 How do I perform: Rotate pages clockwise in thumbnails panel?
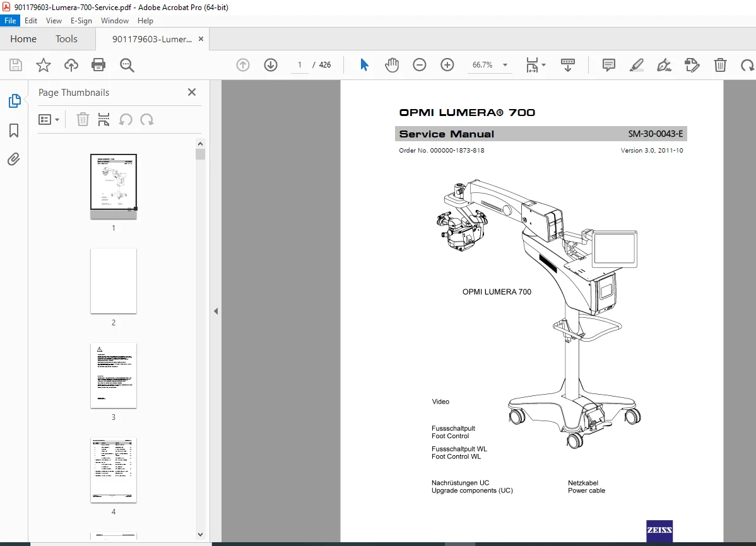pyautogui.click(x=147, y=119)
